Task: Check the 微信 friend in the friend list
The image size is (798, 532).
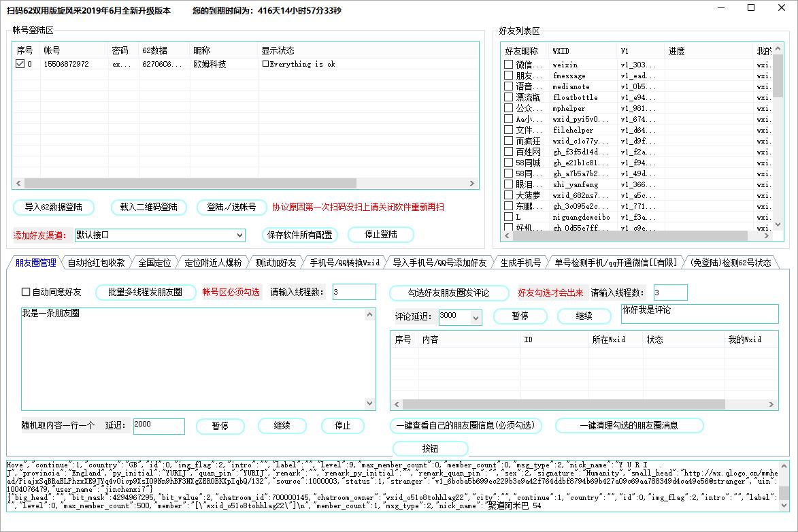Action: (507, 65)
